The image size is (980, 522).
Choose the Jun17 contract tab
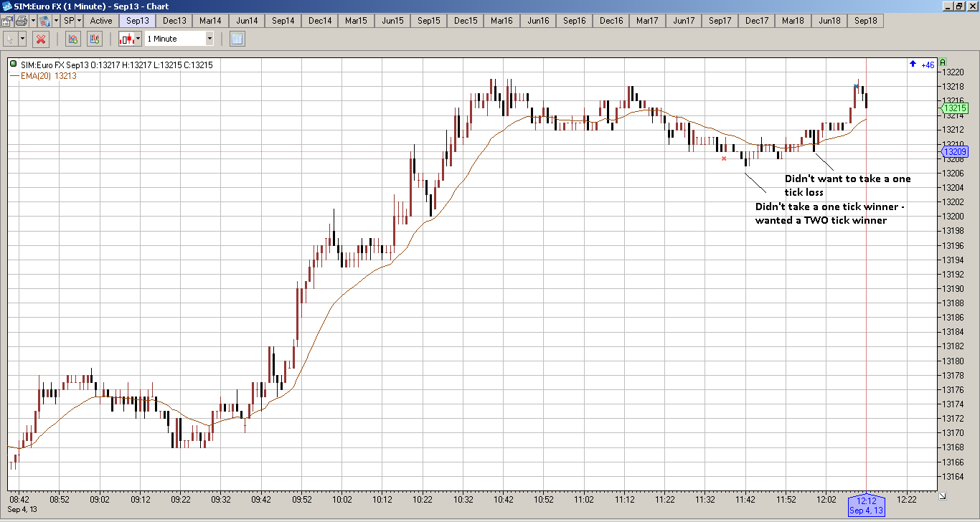pos(684,21)
